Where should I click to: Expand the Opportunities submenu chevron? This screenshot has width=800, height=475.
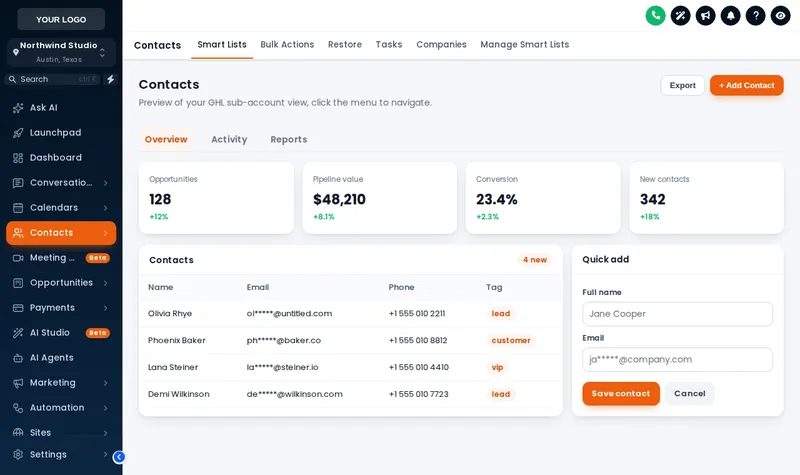click(x=106, y=283)
